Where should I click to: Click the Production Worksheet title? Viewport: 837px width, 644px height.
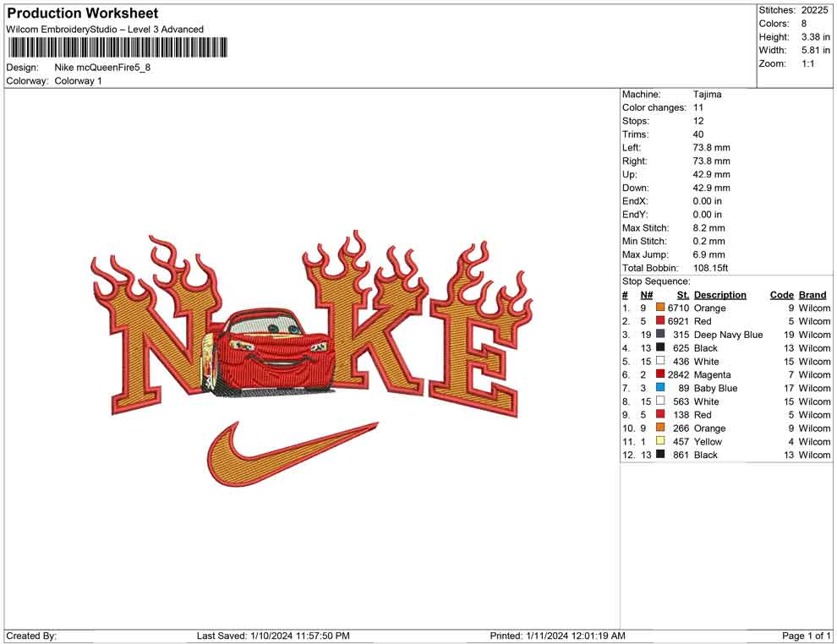[83, 14]
